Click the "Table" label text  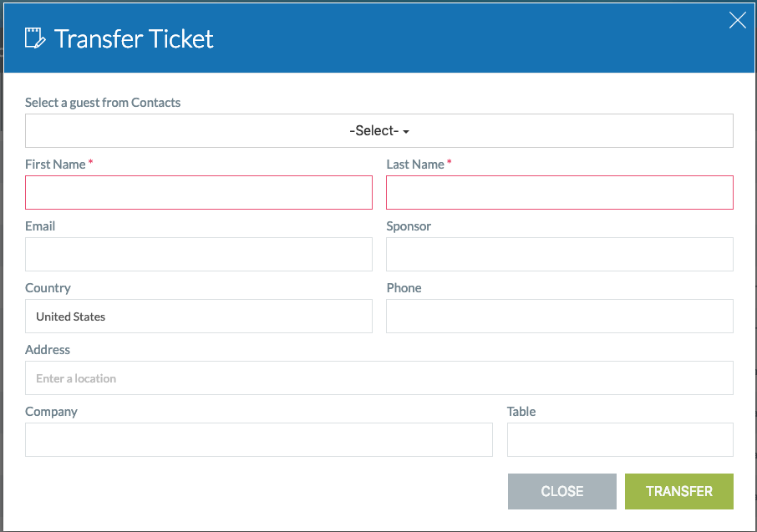click(x=521, y=412)
